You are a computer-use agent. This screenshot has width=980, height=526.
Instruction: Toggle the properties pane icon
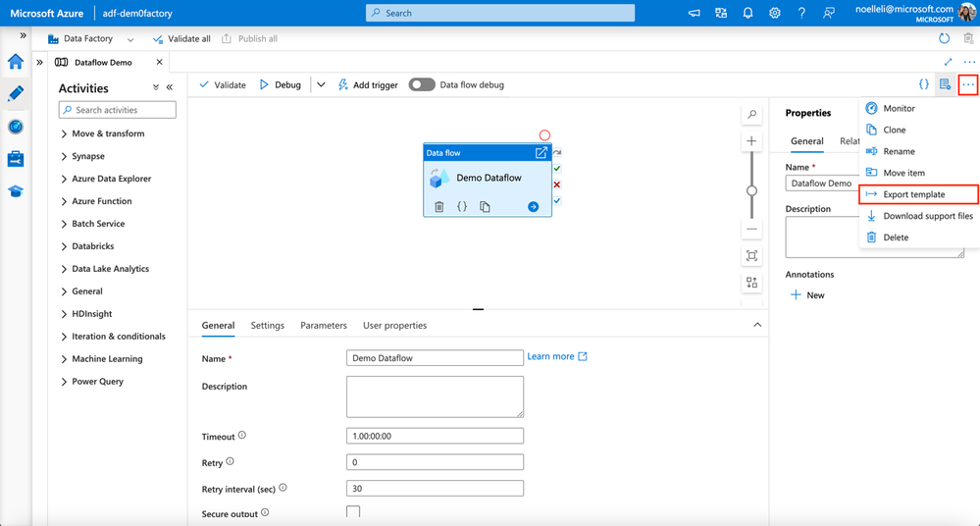tap(945, 84)
